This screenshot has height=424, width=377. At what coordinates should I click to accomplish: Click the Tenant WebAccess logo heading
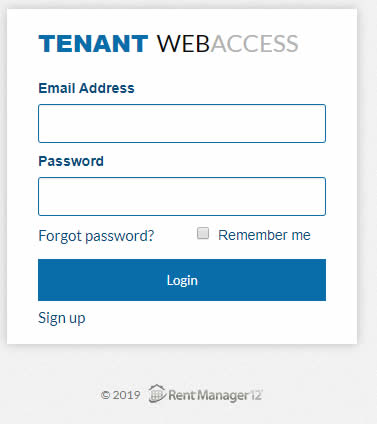[168, 44]
